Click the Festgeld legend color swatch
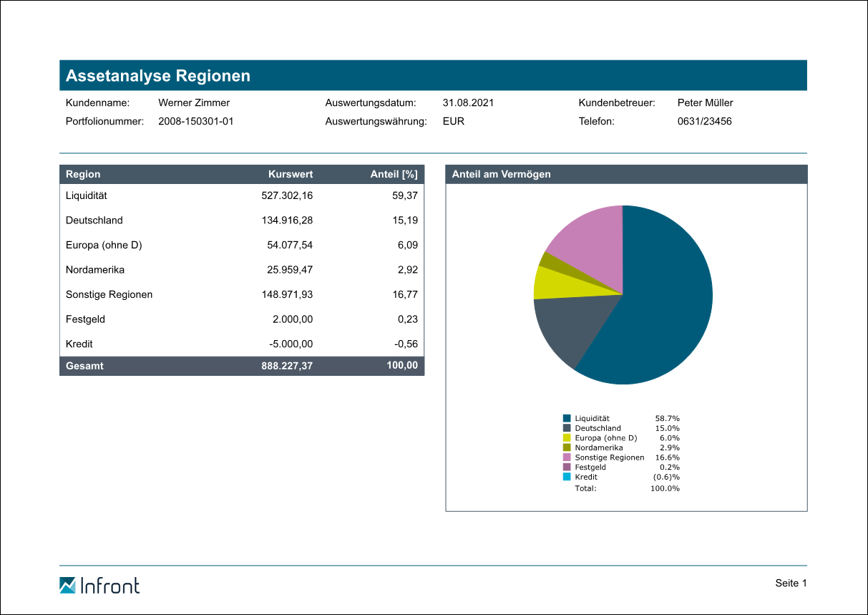The width and height of the screenshot is (868, 615). click(x=567, y=467)
